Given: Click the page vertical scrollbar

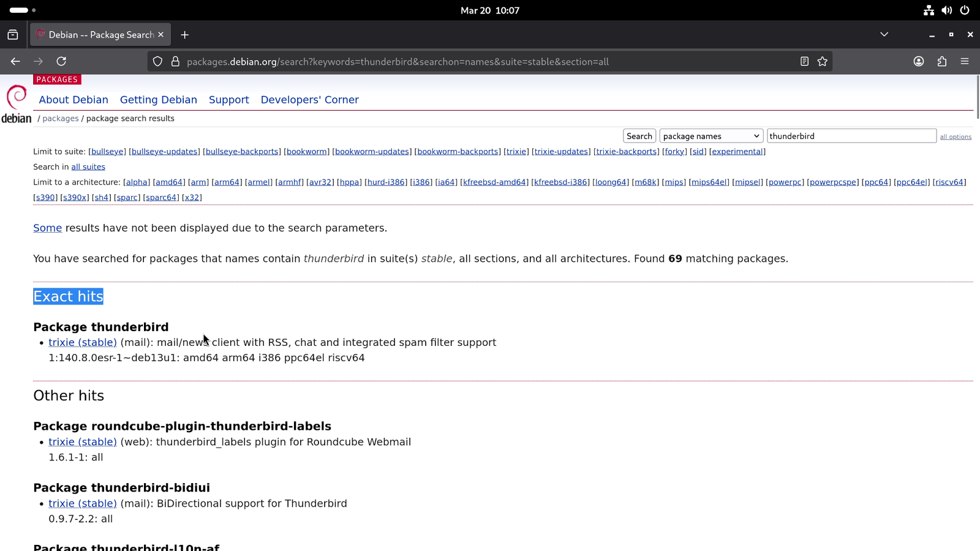Looking at the screenshot, I should [977, 98].
